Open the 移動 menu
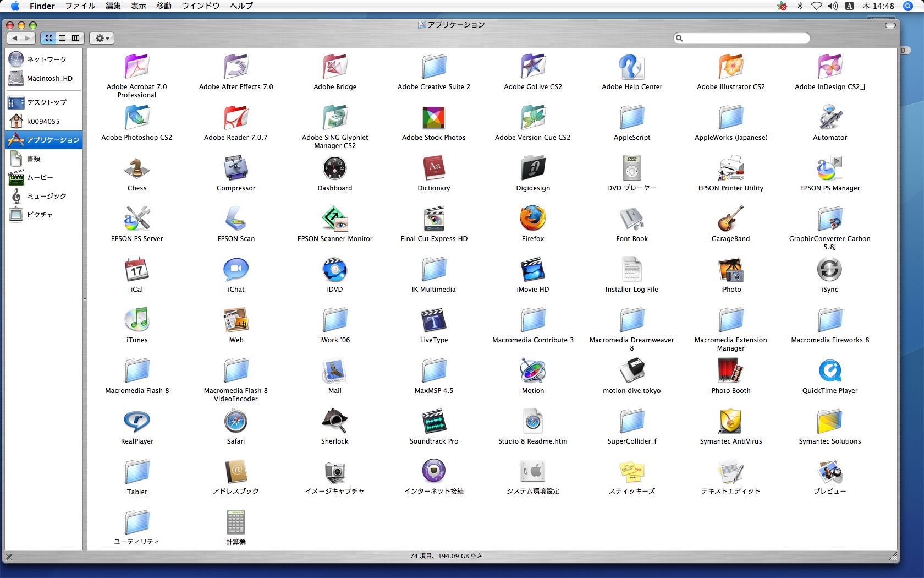 click(x=164, y=6)
